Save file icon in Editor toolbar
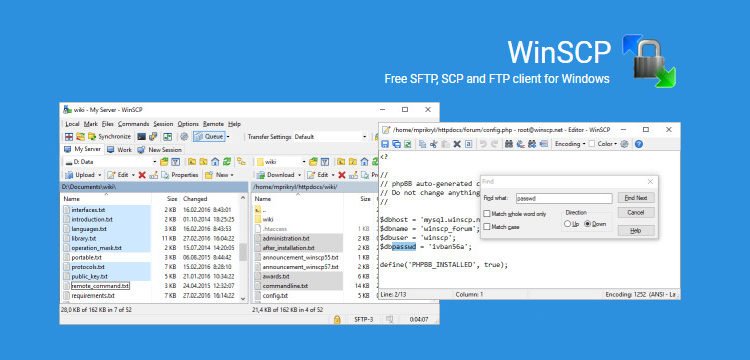The height and width of the screenshot is (360, 750). (x=385, y=144)
